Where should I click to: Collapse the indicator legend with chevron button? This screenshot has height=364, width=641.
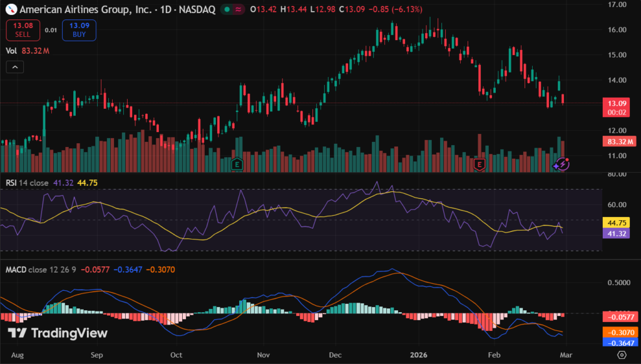(x=16, y=67)
